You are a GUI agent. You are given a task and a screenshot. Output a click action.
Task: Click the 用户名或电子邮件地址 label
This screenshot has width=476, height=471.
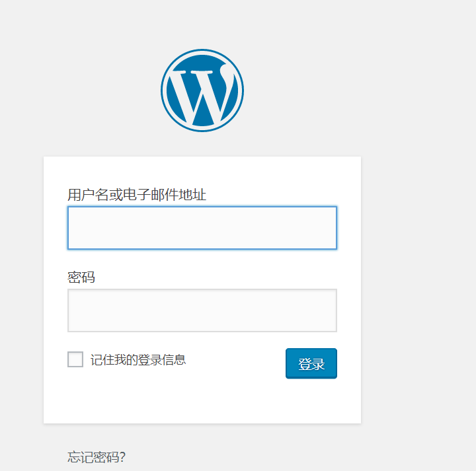click(137, 195)
